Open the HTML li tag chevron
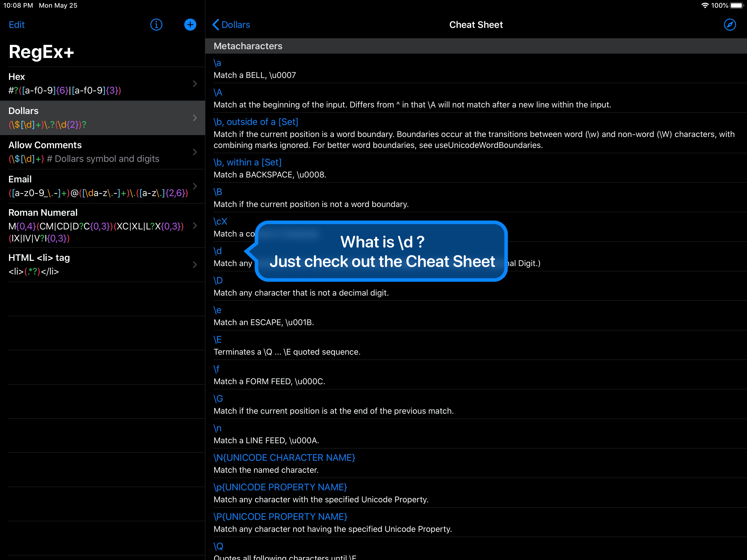747x560 pixels. (x=195, y=264)
